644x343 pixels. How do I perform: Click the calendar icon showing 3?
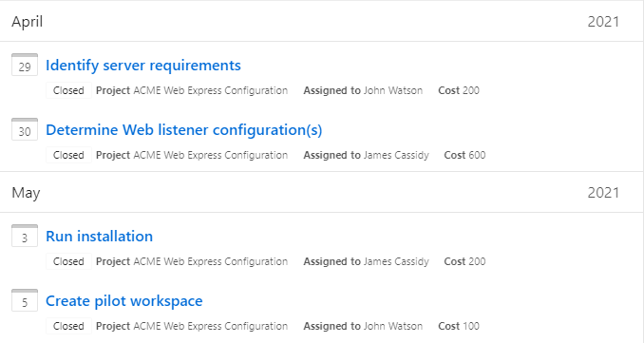coord(25,236)
